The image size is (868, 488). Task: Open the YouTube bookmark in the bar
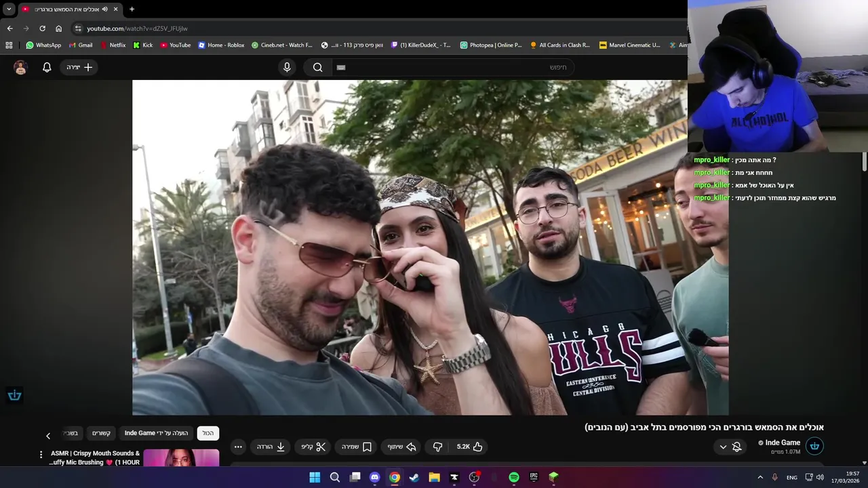[176, 45]
